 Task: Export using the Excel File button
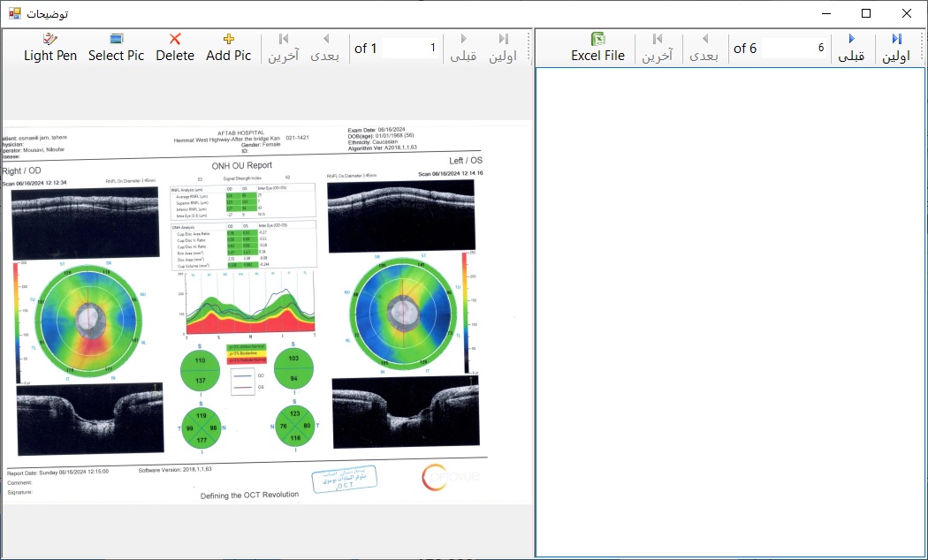click(597, 48)
